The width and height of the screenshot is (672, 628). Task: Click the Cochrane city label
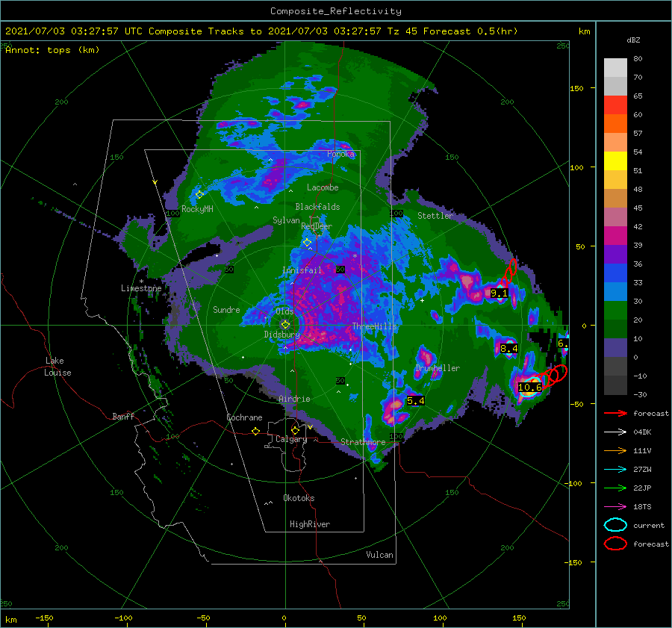tap(244, 417)
